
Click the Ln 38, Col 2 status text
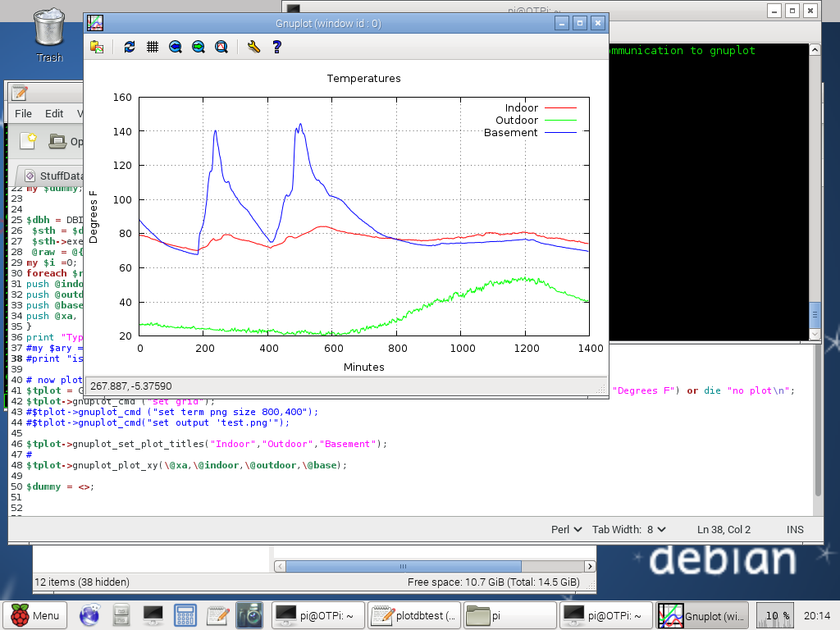tap(724, 529)
